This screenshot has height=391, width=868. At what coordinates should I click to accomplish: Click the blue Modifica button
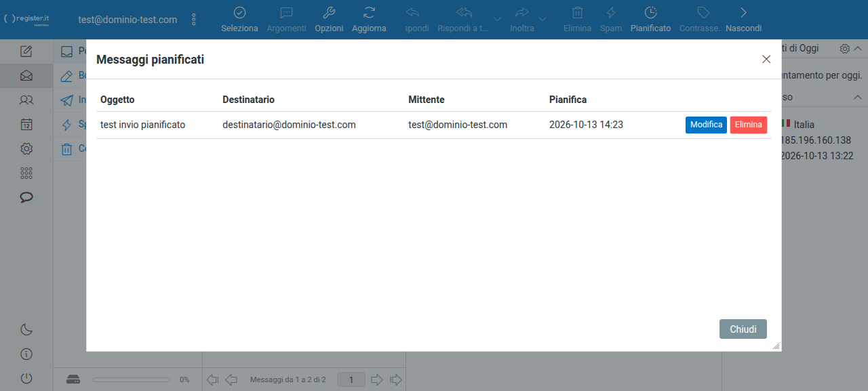pyautogui.click(x=706, y=125)
